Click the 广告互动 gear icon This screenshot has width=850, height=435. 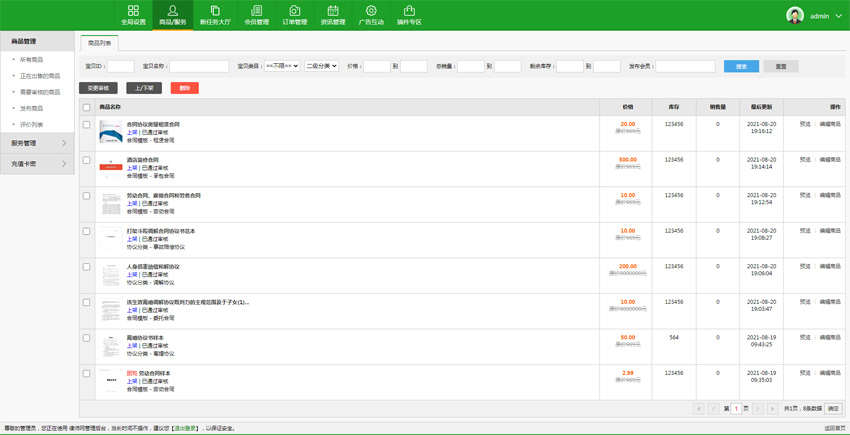pos(371,11)
